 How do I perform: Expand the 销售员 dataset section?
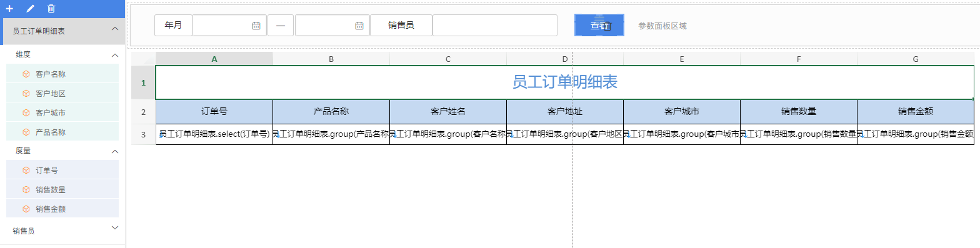pos(114,229)
